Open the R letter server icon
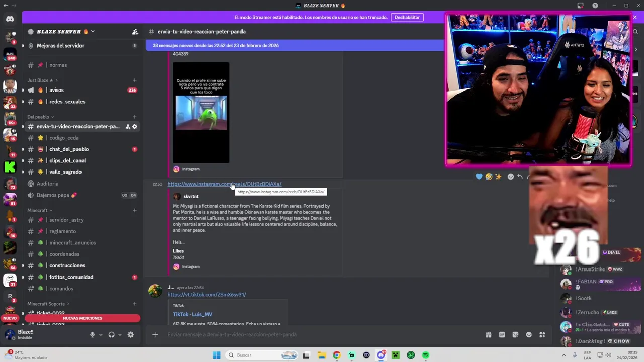 pyautogui.click(x=10, y=296)
